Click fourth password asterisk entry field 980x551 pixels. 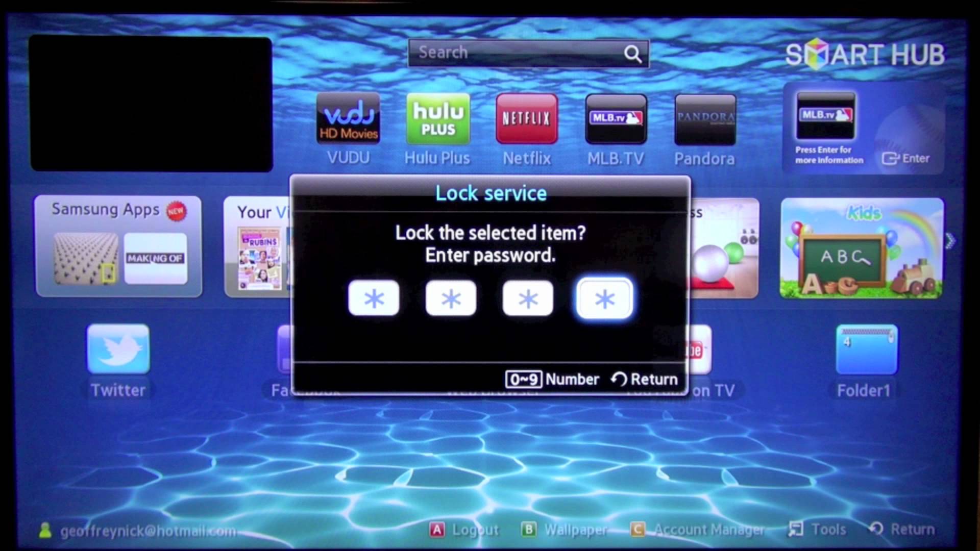click(604, 298)
